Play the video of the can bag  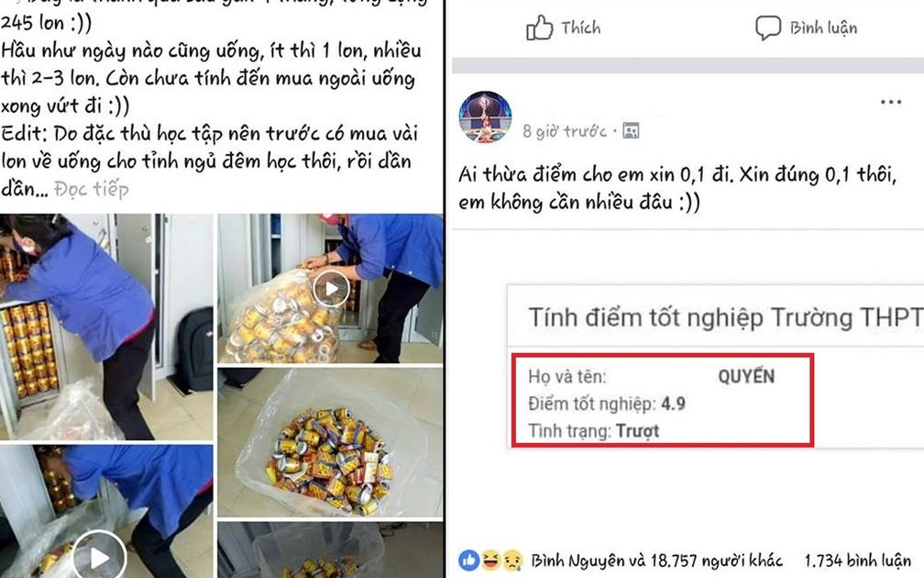[x=331, y=288]
